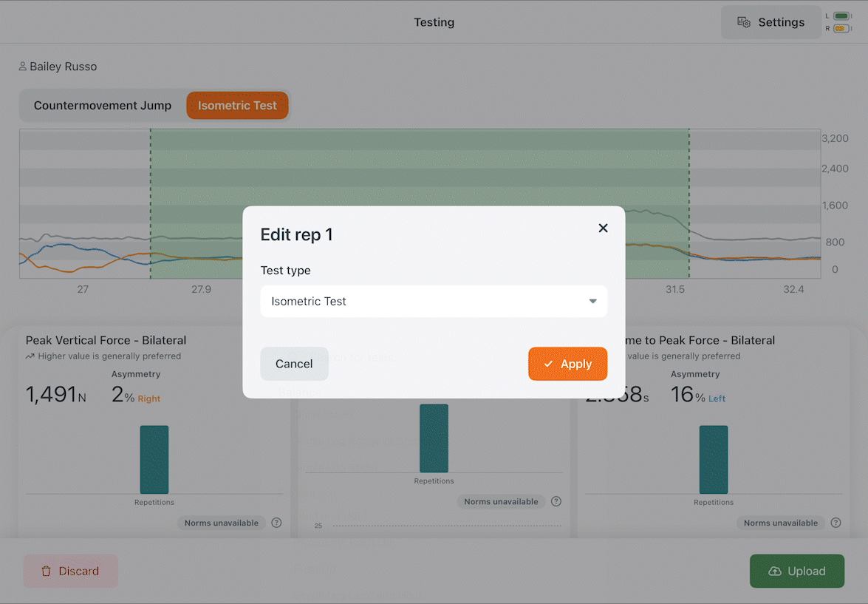
Task: Click the trash icon in Discard button
Action: 47,571
